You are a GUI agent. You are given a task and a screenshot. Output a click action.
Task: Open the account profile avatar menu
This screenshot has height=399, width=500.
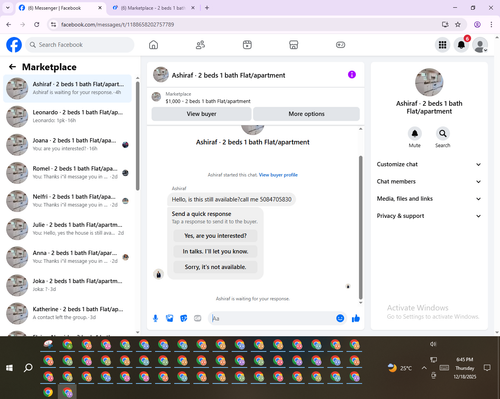(x=480, y=45)
